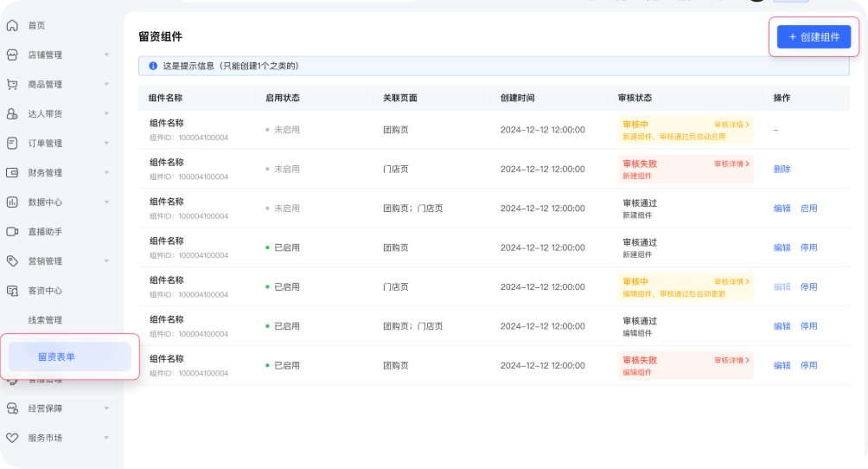Click the 营销管理 tag icon
The width and height of the screenshot is (868, 469).
click(12, 260)
